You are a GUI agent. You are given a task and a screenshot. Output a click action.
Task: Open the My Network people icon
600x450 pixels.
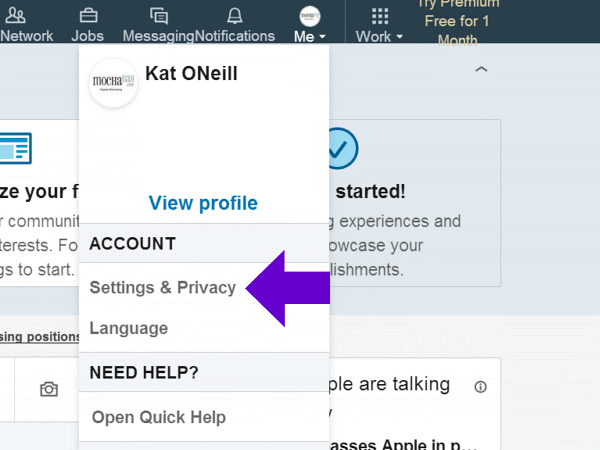coord(16,15)
